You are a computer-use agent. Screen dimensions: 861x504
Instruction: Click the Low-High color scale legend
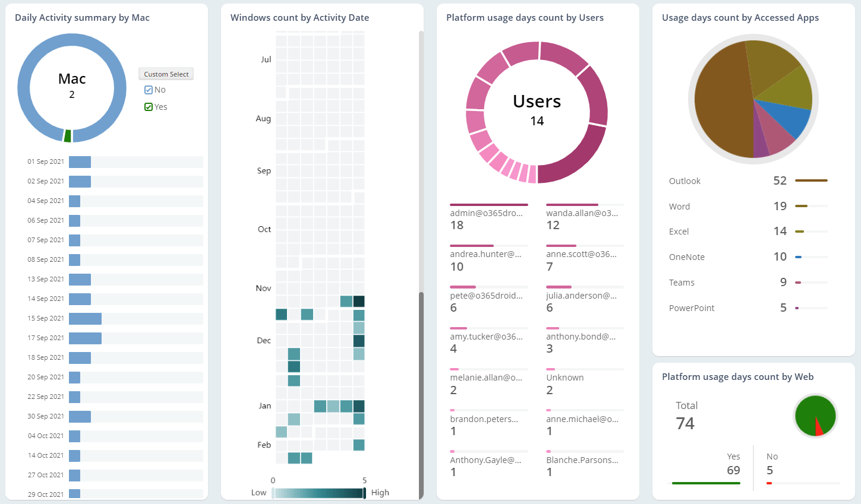(x=318, y=492)
